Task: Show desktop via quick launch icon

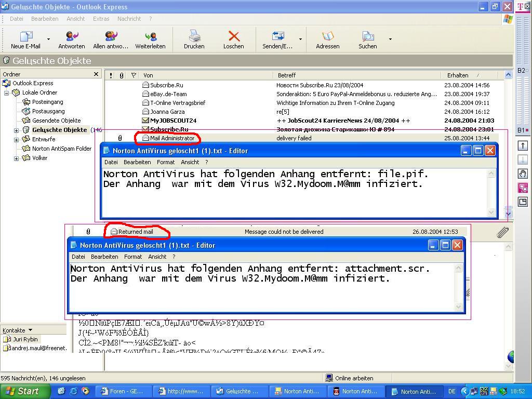Action: click(61, 391)
